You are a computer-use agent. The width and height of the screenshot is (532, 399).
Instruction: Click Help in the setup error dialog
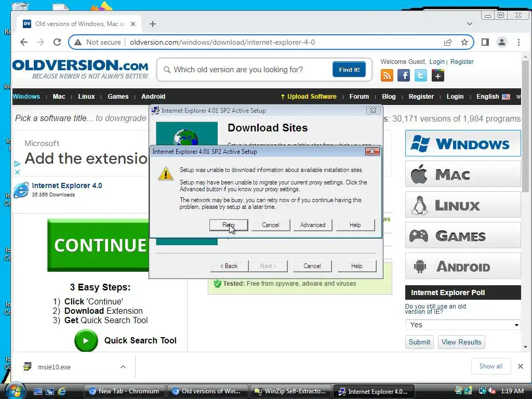(355, 225)
